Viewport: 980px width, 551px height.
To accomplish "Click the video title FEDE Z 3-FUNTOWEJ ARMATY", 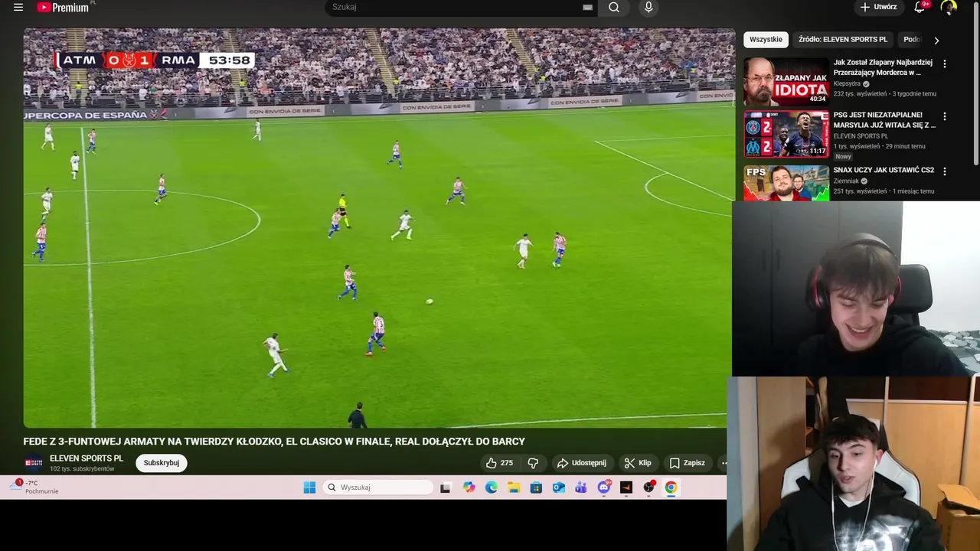I will pos(274,442).
